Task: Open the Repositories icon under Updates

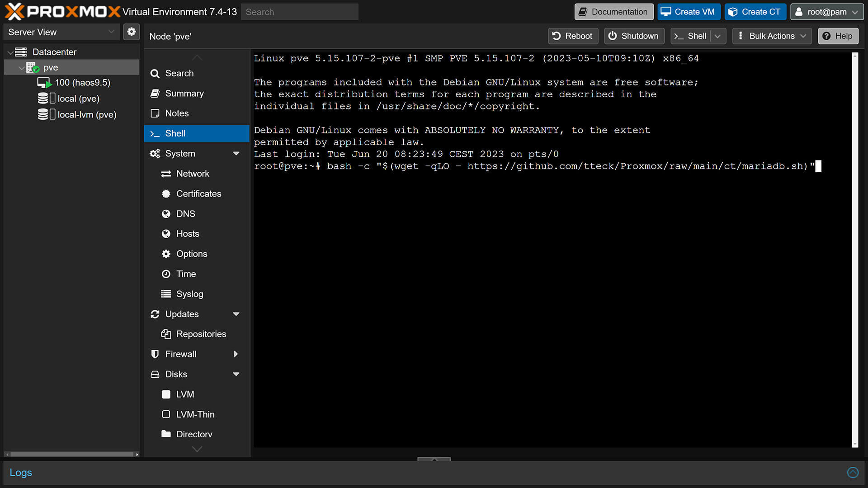Action: pyautogui.click(x=166, y=333)
